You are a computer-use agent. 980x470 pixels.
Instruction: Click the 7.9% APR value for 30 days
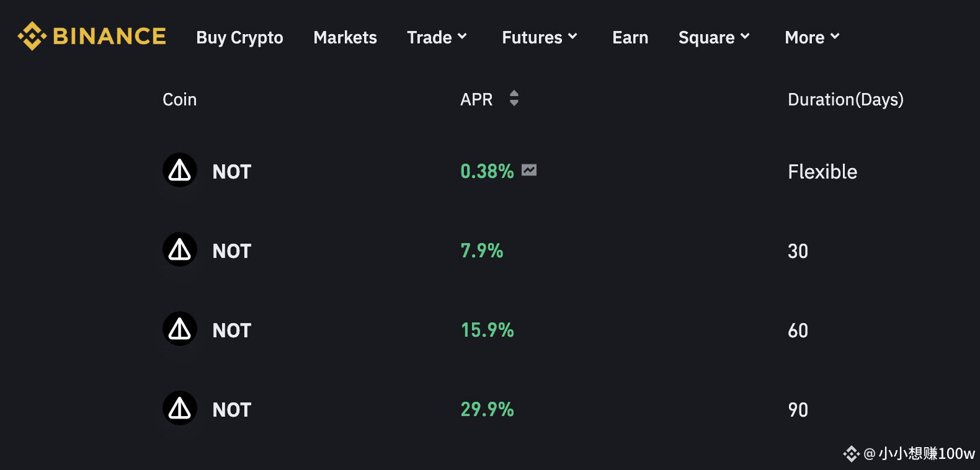tap(481, 251)
